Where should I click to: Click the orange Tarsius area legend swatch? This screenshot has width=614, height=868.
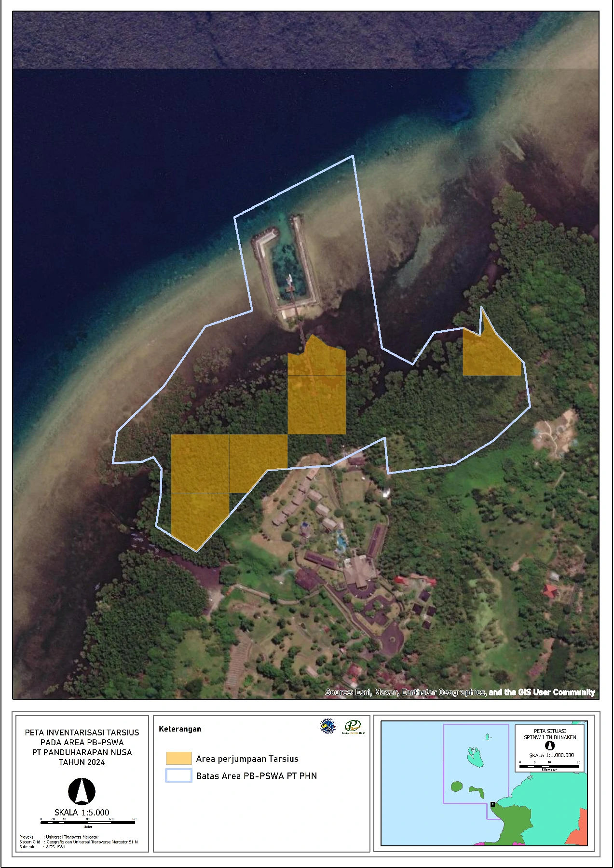(178, 759)
